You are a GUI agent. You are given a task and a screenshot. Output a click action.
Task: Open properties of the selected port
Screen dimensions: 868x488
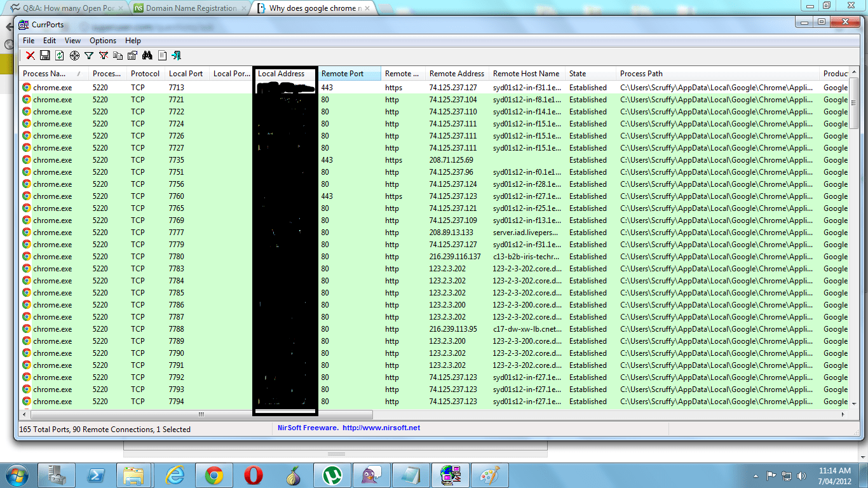(132, 55)
